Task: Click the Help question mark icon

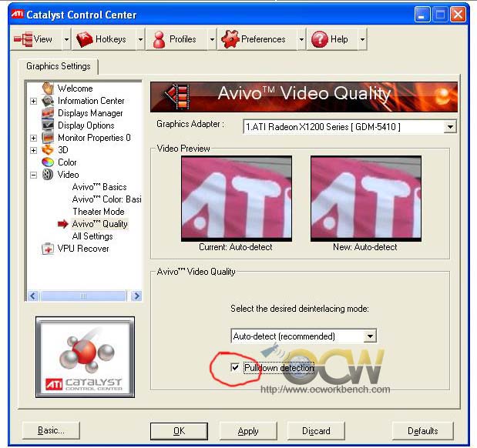Action: pyautogui.click(x=320, y=39)
